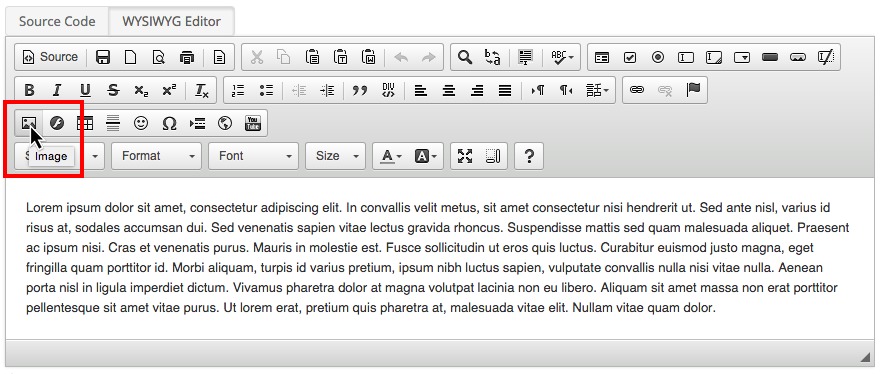Click the Source button in toolbar
The image size is (882, 374).
pos(50,57)
